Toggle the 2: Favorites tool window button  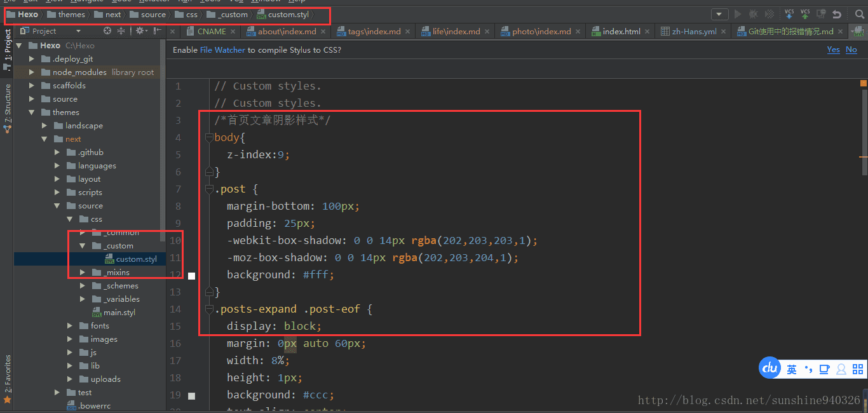click(7, 379)
